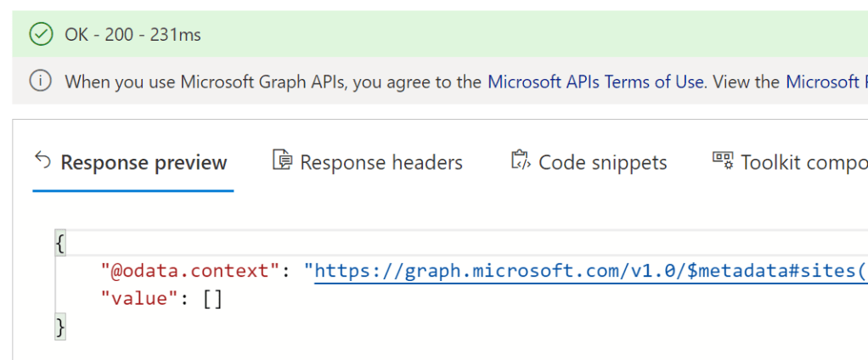Click the info circle icon
The image size is (868, 360).
pyautogui.click(x=40, y=82)
